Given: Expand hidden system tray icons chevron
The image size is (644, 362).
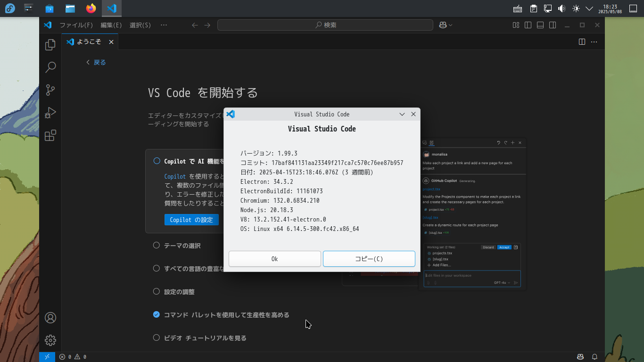Looking at the screenshot, I should coord(589,8).
